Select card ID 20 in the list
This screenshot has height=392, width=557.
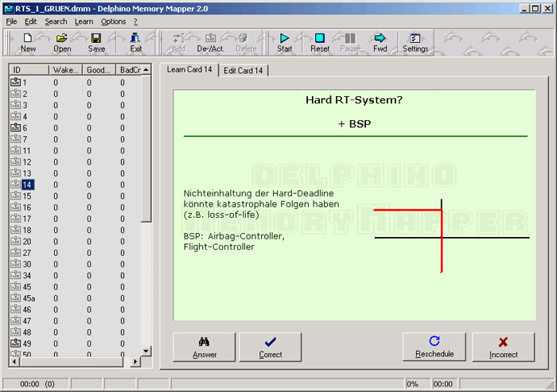(26, 242)
